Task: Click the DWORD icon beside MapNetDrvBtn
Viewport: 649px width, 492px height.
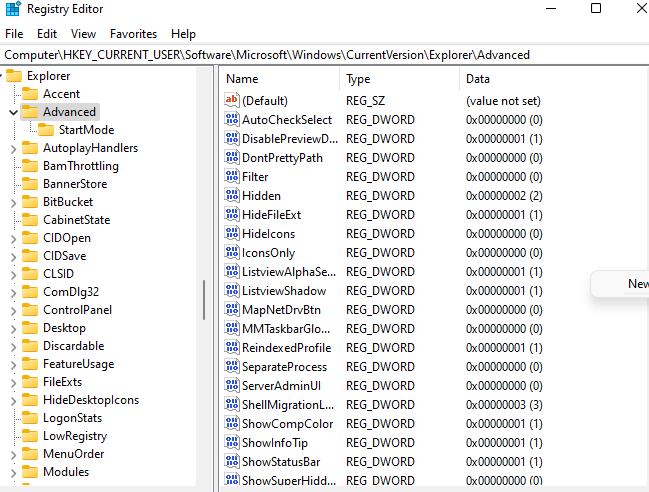Action: 232,310
